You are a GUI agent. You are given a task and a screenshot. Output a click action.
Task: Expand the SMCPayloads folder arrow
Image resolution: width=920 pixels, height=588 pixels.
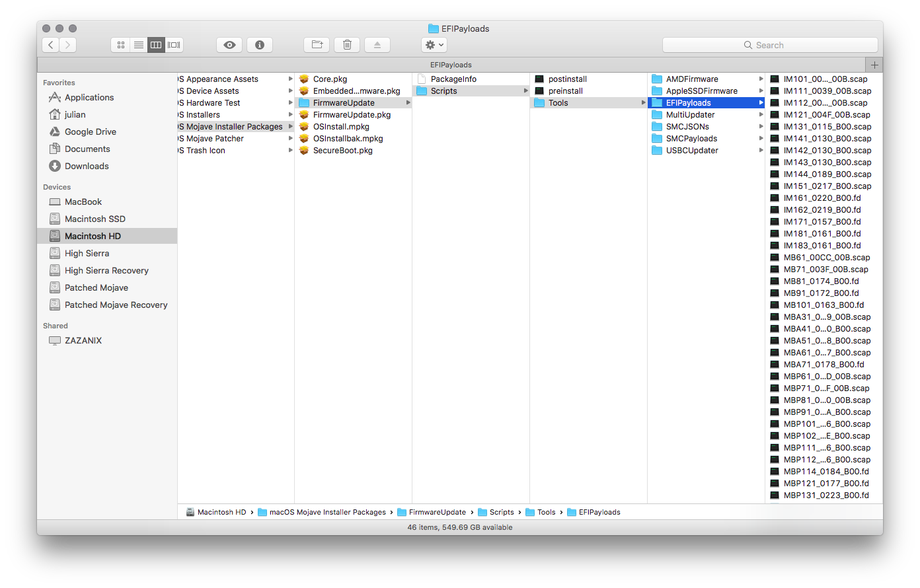click(761, 138)
